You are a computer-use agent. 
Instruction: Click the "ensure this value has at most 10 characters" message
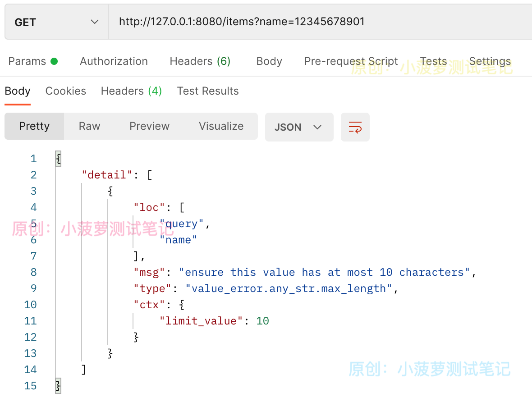(324, 272)
